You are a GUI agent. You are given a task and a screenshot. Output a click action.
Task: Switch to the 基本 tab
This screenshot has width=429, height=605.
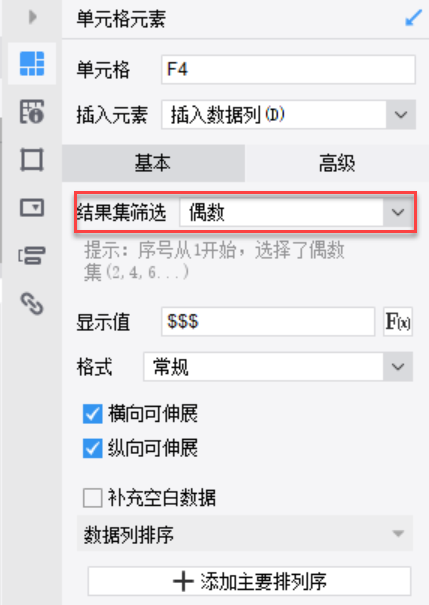pyautogui.click(x=153, y=163)
